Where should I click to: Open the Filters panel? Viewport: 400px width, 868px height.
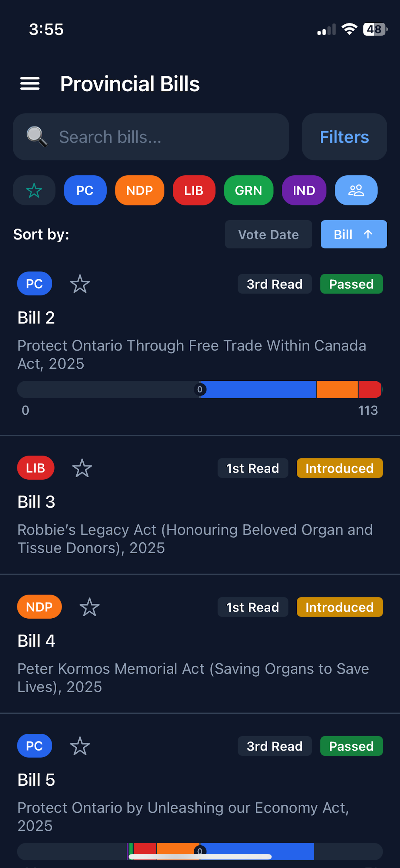pos(344,137)
